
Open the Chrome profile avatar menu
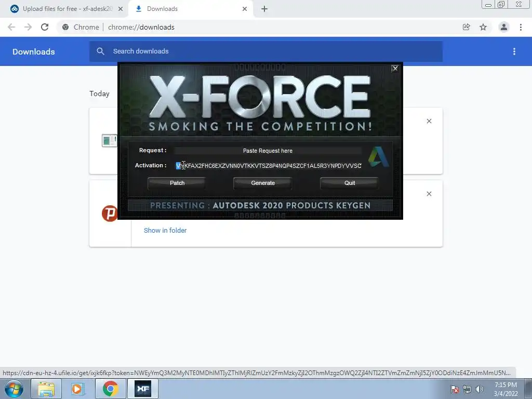click(504, 27)
